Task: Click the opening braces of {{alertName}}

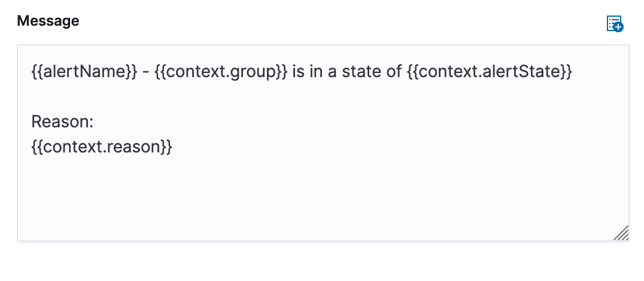Action: coord(37,73)
